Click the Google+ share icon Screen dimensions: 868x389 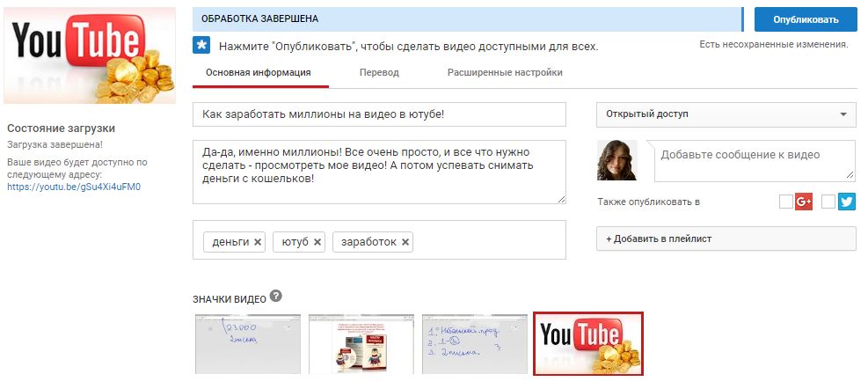pyautogui.click(x=803, y=202)
